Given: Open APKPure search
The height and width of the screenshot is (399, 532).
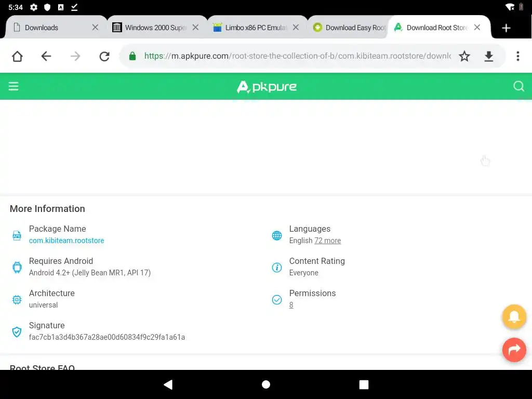Looking at the screenshot, I should [519, 86].
